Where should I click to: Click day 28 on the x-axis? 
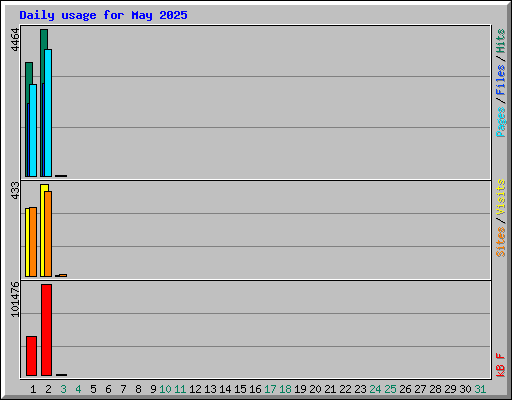tap(435, 389)
